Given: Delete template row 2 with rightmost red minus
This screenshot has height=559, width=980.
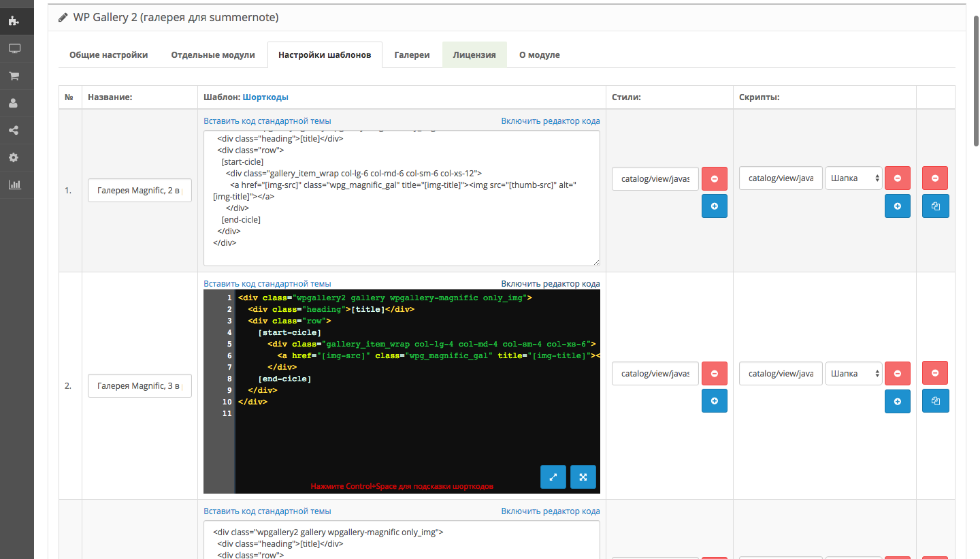Looking at the screenshot, I should [x=935, y=373].
